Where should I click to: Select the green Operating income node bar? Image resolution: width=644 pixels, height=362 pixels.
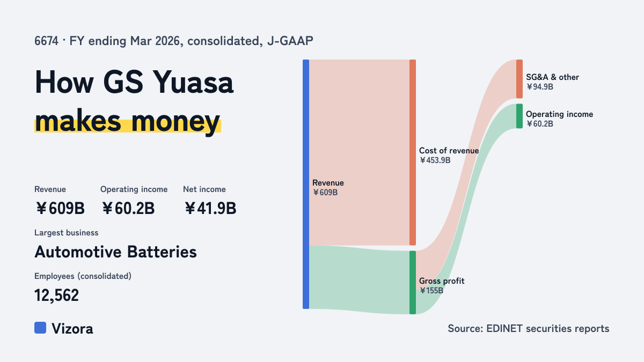coord(519,116)
